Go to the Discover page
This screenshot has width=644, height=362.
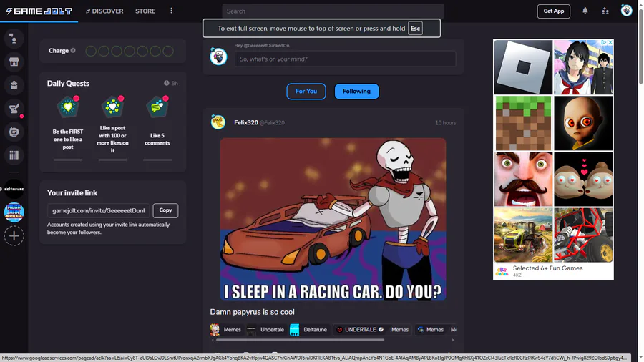pos(104,11)
